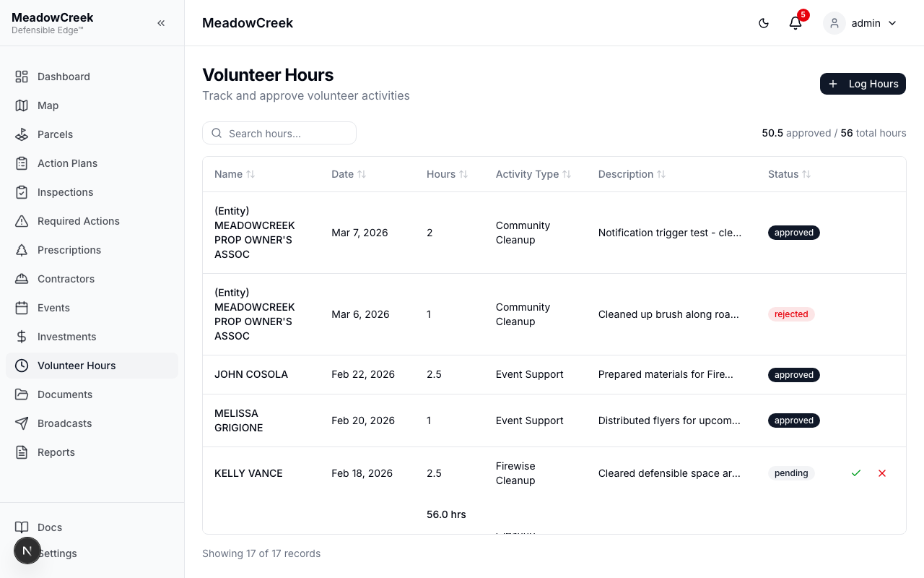Click approved badge for Melissa Grigione
Viewport: 924px width, 578px height.
[x=794, y=420]
